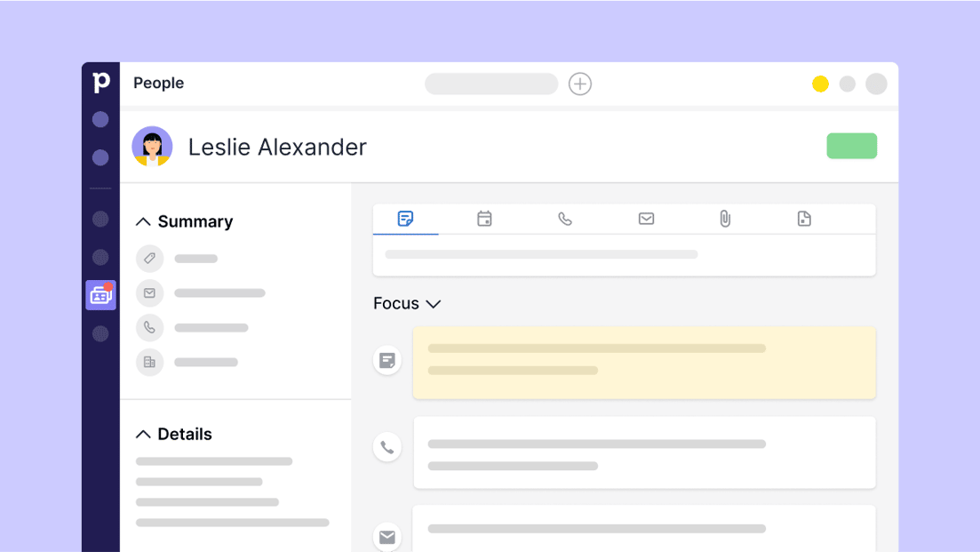Click the plus quick-add button
Viewport: 980px width, 552px height.
click(x=580, y=84)
